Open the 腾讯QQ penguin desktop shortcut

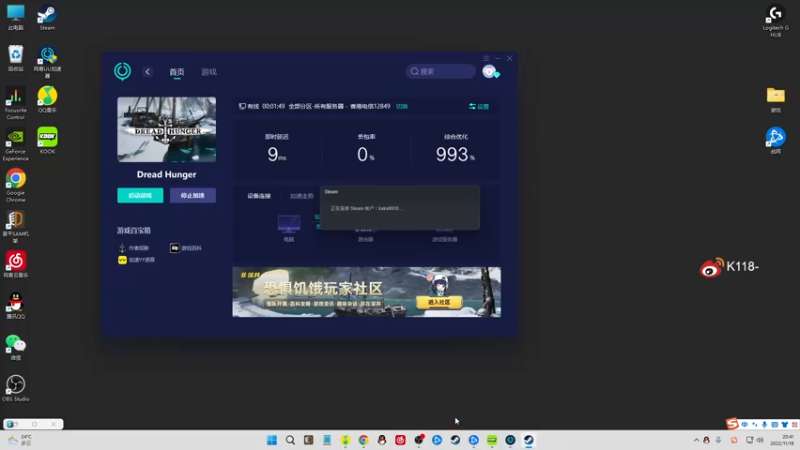(16, 306)
